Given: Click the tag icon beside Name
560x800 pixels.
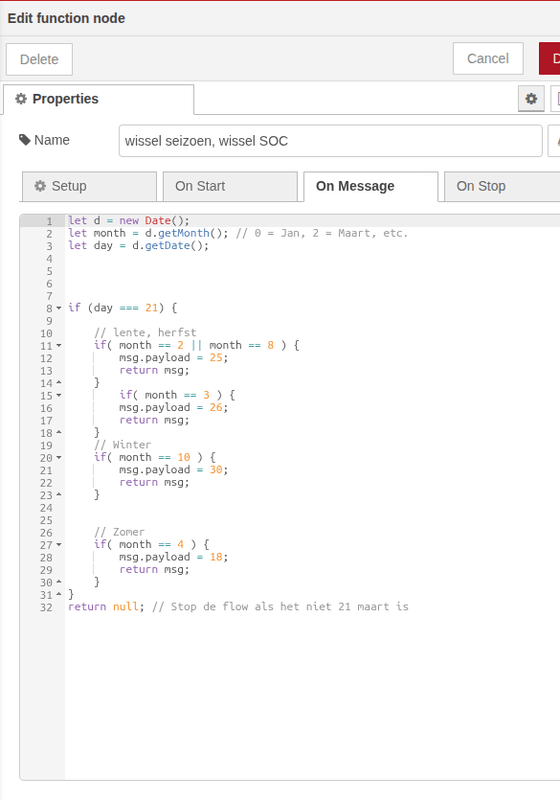Looking at the screenshot, I should click(x=24, y=140).
